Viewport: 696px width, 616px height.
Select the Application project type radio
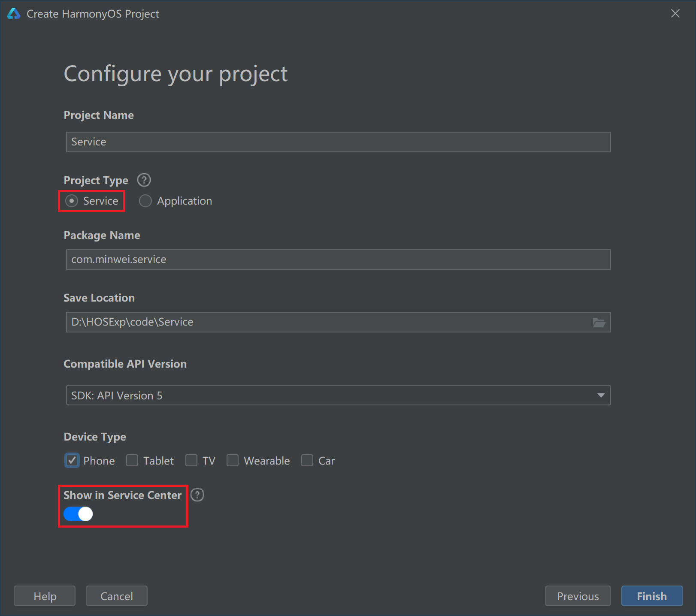[x=145, y=201]
